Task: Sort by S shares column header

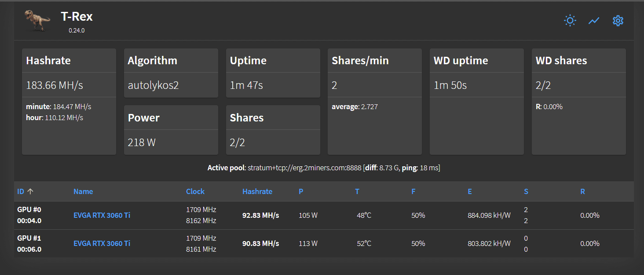Action: [x=526, y=191]
